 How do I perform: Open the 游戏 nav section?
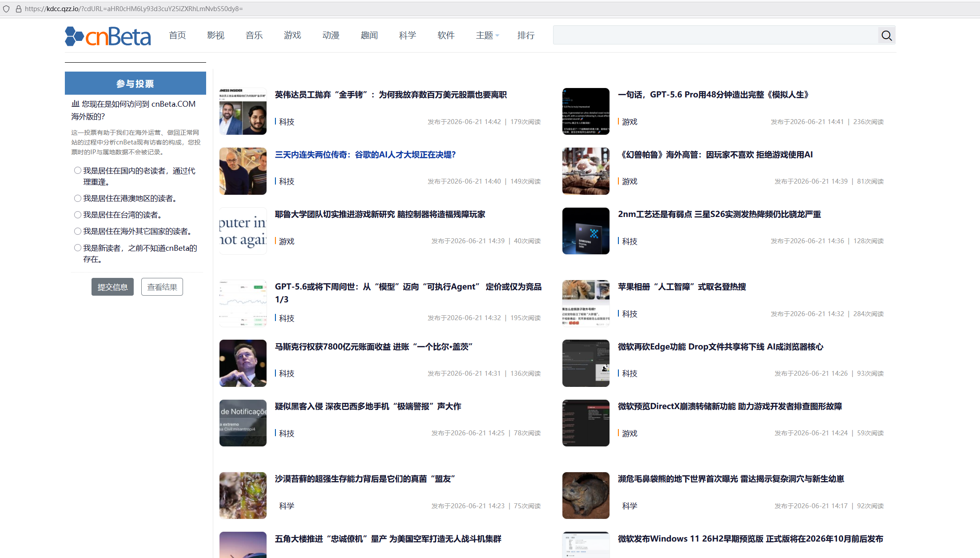pos(293,36)
